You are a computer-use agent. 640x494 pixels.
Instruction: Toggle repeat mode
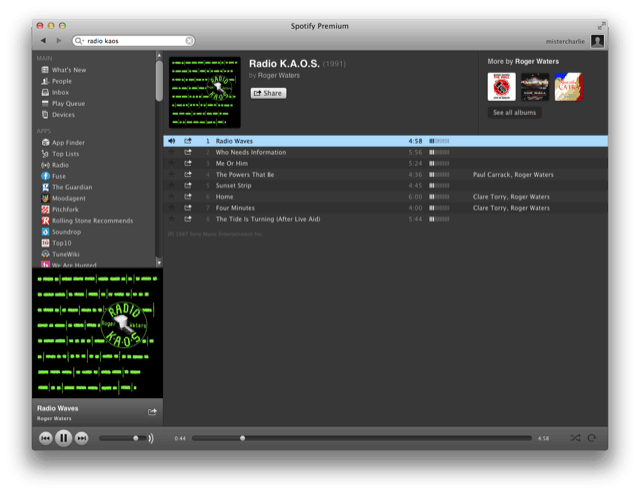click(592, 438)
